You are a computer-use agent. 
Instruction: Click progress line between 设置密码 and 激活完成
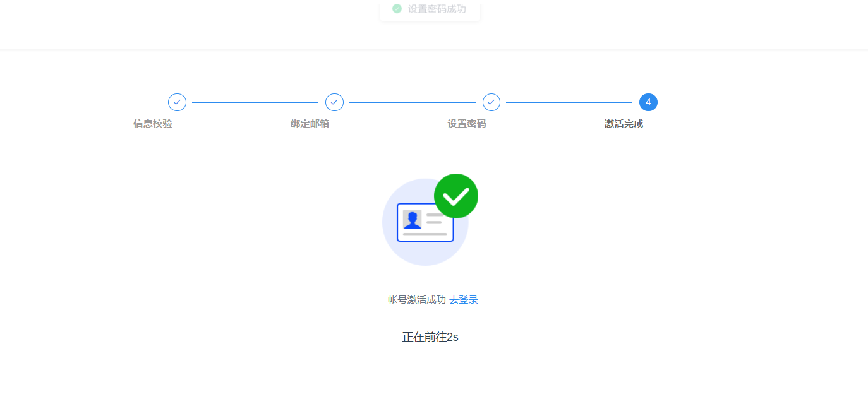569,102
